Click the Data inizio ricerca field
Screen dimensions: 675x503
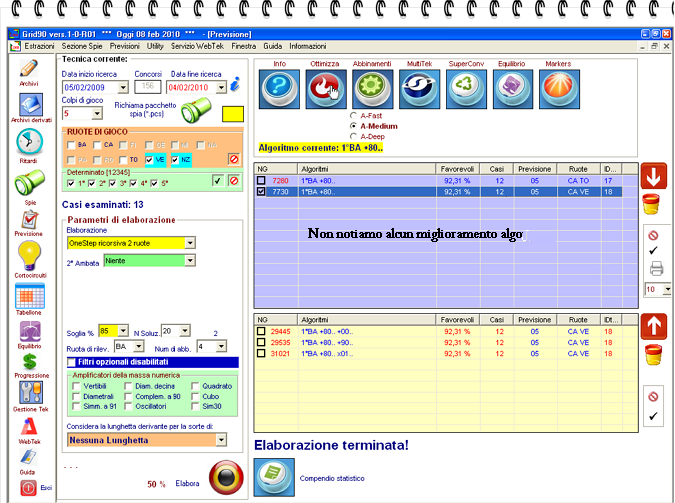[x=90, y=87]
